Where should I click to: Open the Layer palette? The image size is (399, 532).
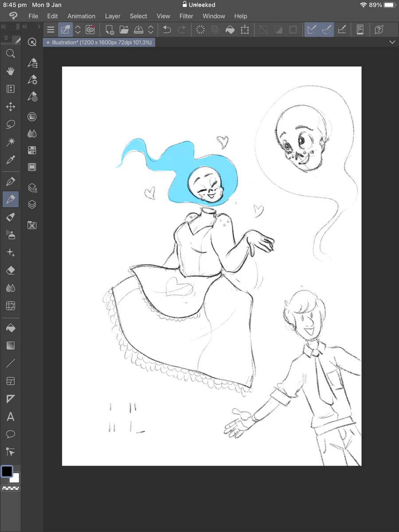click(x=32, y=205)
